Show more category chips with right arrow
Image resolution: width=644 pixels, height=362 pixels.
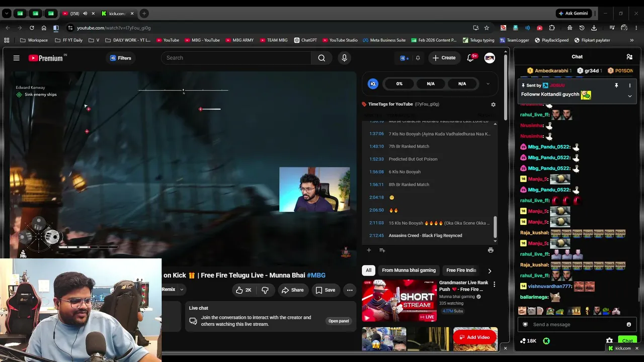pos(490,270)
